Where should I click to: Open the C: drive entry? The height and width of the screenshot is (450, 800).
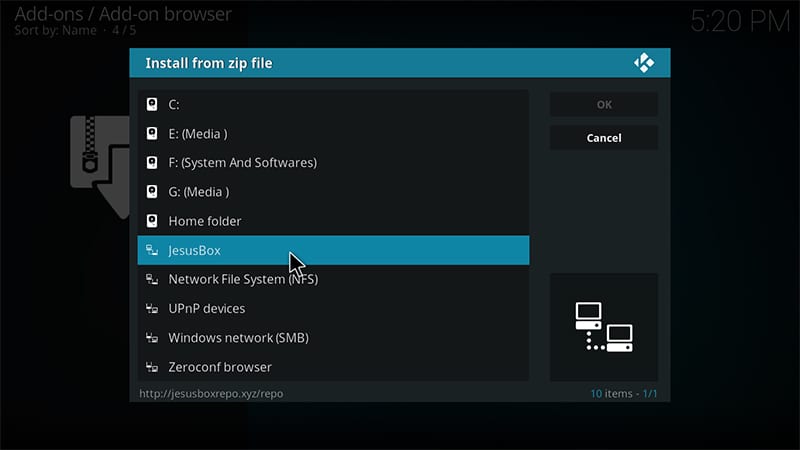tap(333, 104)
